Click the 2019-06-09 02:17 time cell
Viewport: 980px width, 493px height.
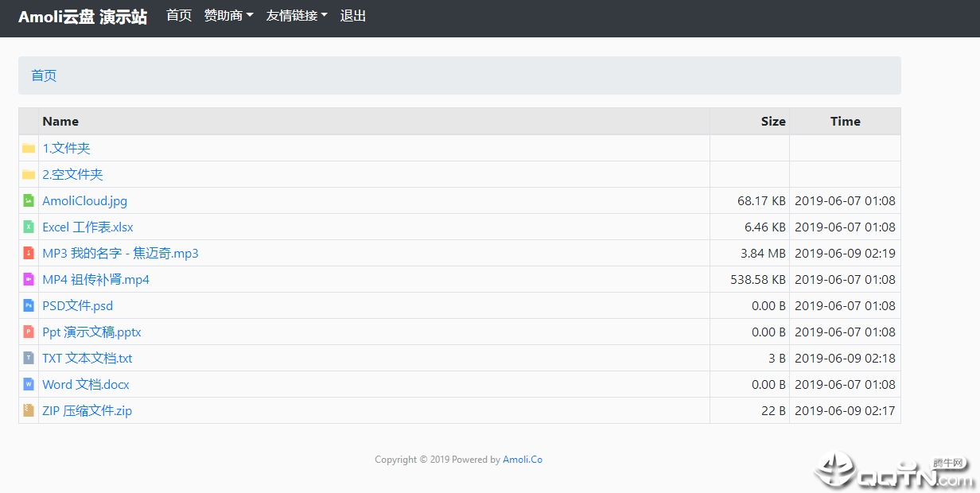click(845, 410)
